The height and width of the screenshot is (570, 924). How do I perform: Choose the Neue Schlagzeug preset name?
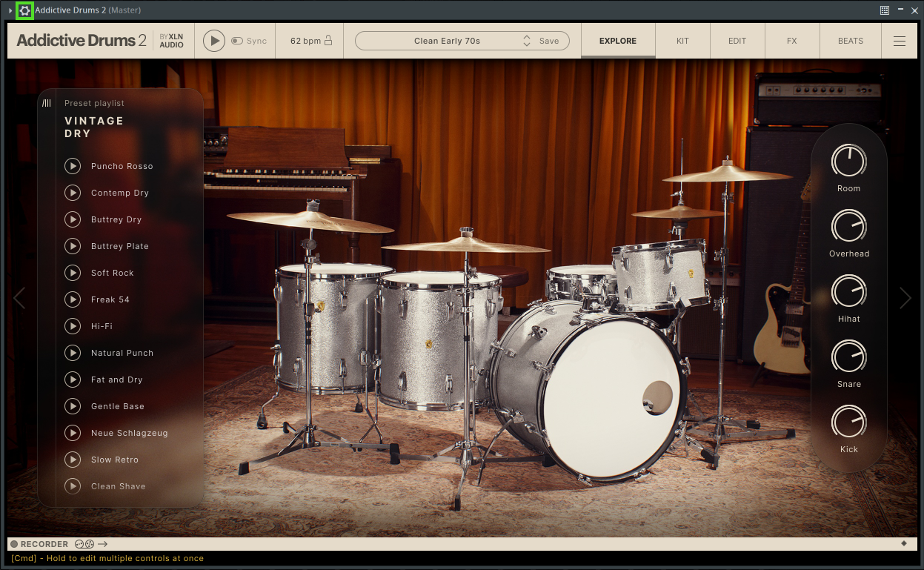pos(130,433)
